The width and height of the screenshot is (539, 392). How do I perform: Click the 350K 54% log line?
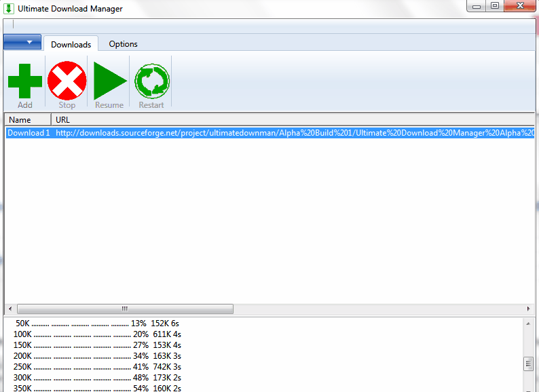click(97, 388)
